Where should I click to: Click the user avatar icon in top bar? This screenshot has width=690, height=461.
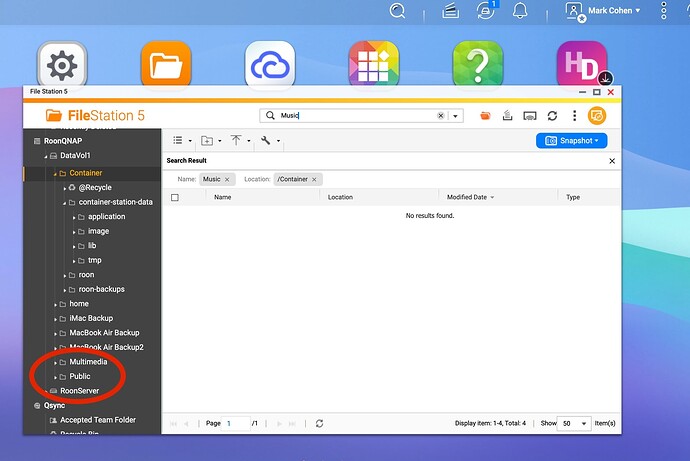pos(575,11)
